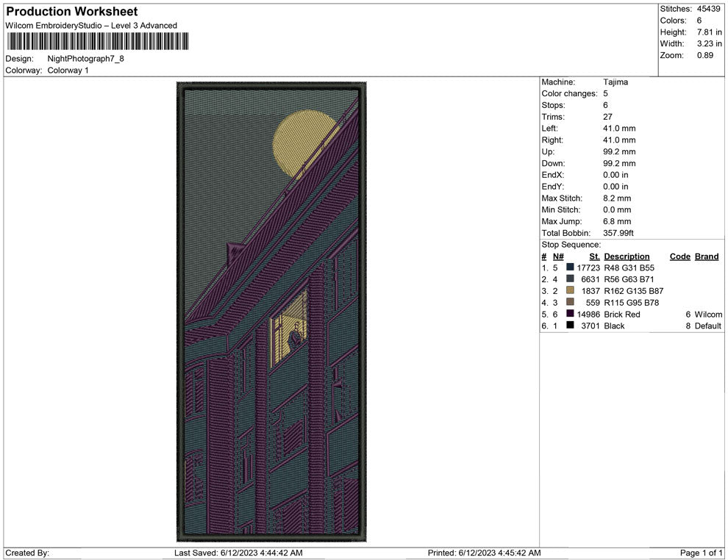This screenshot has width=728, height=560.
Task: Click the stitch count '14986' for Brick Red
Action: click(589, 314)
